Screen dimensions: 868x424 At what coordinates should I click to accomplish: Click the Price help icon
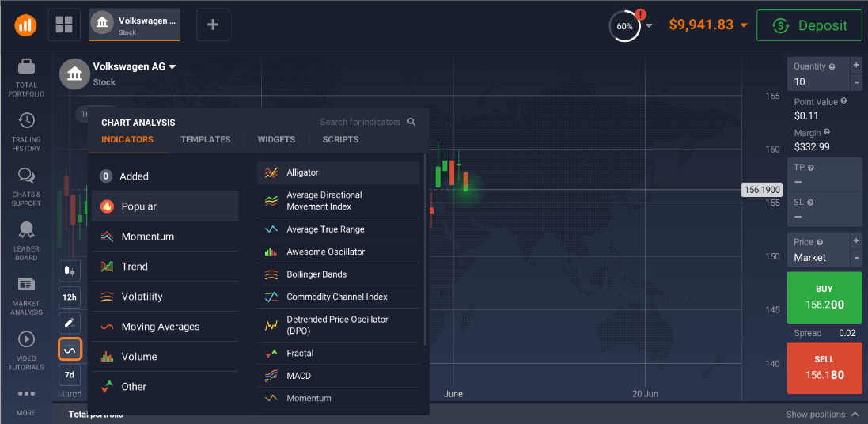(x=819, y=242)
